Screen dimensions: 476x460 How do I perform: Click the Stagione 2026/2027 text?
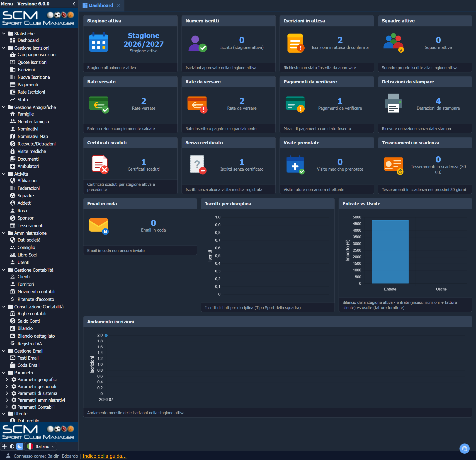pos(143,40)
